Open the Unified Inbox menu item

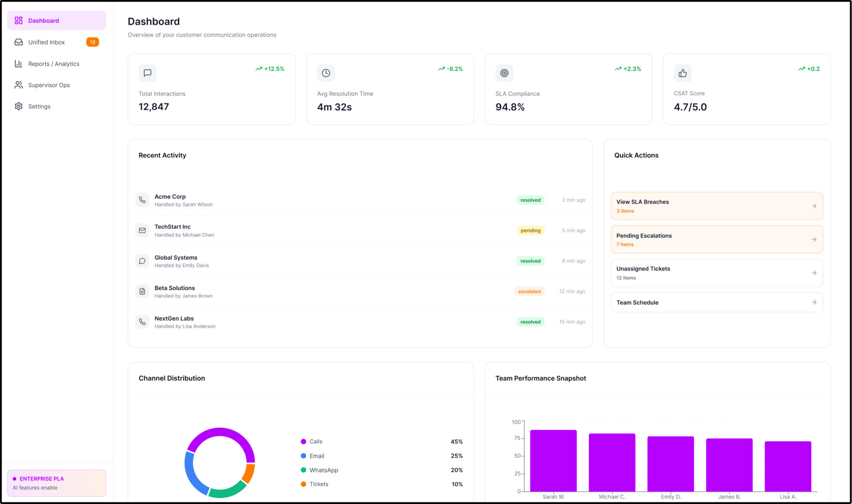(x=47, y=42)
